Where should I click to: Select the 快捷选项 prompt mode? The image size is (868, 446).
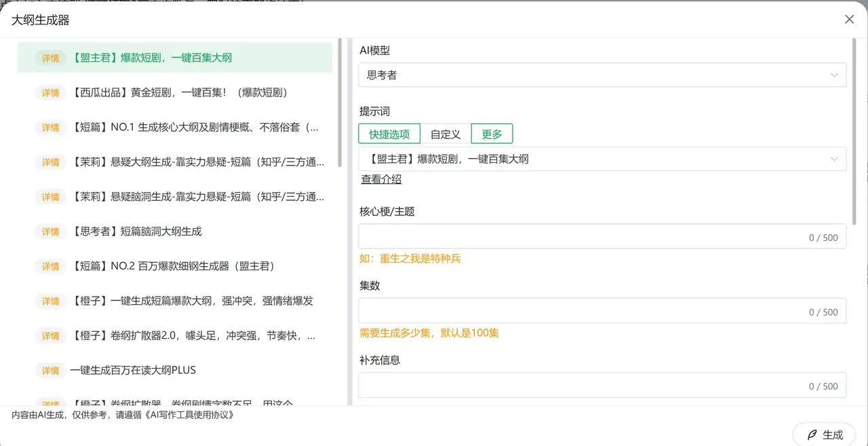tap(389, 134)
